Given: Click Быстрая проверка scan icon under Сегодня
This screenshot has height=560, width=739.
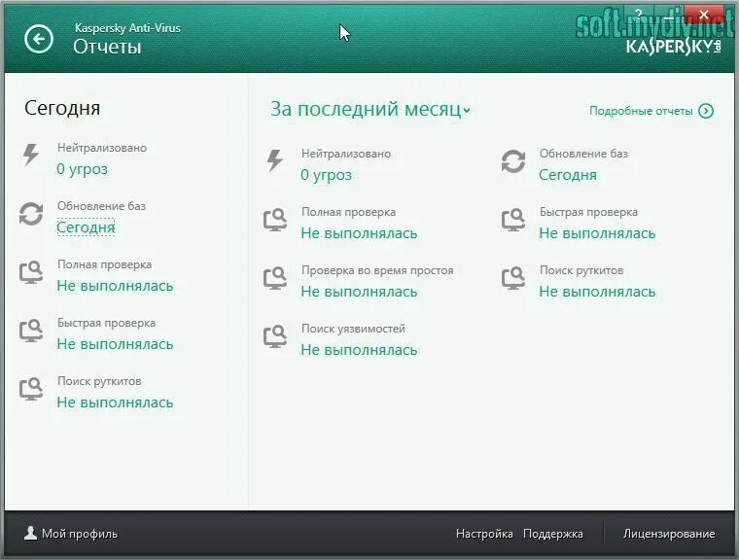Looking at the screenshot, I should 31,331.
